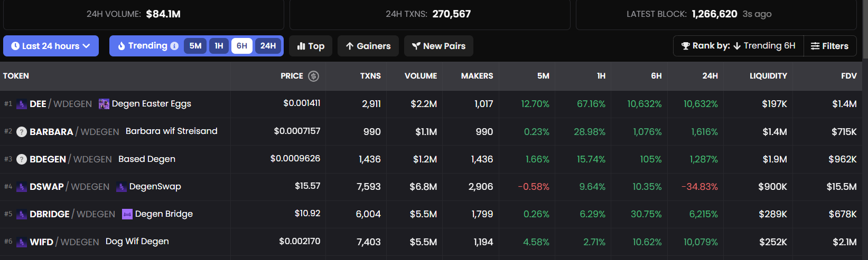Open the Rank by Trending 6H dropdown
868x260 pixels.
click(x=739, y=46)
